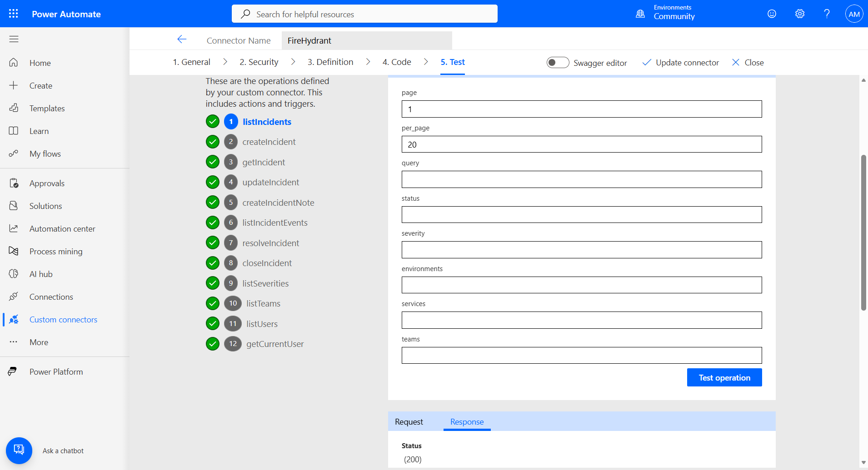Click the Search for helpful resources box
Screen dimensions: 868x470
364,14
